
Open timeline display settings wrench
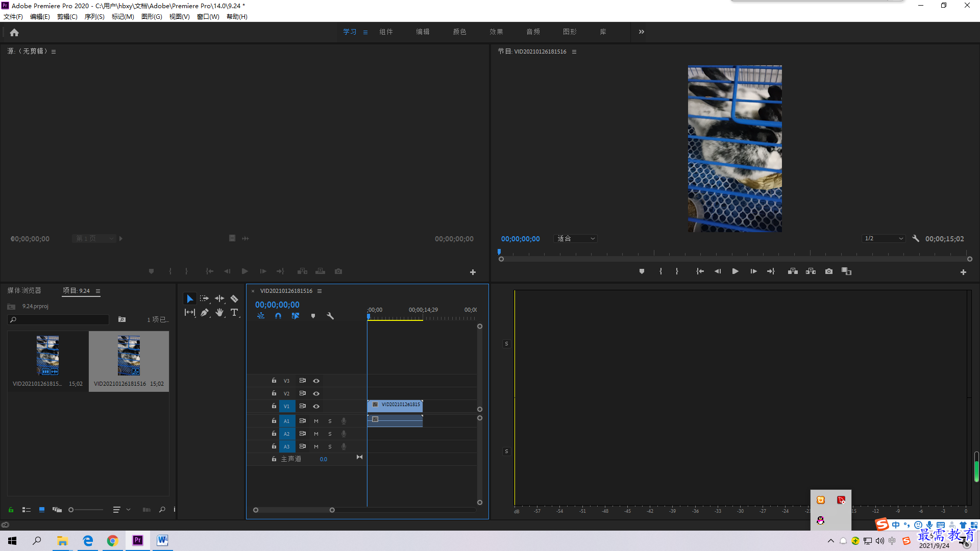(330, 316)
